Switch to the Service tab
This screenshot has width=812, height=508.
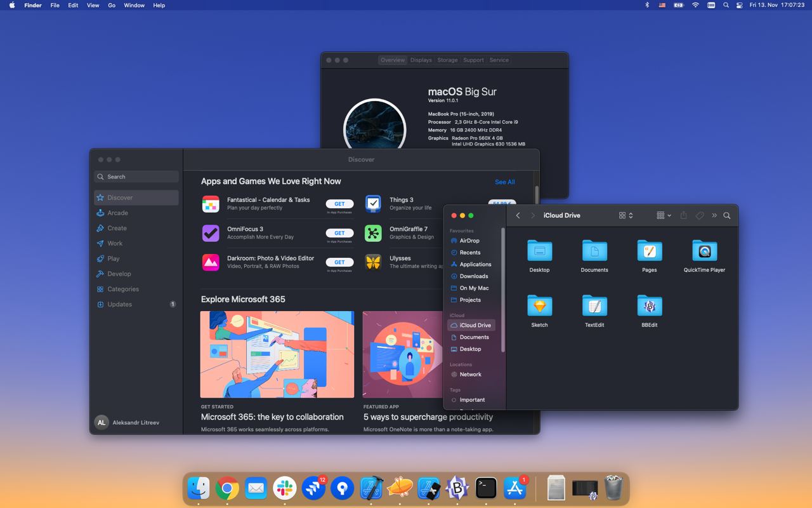click(x=499, y=60)
